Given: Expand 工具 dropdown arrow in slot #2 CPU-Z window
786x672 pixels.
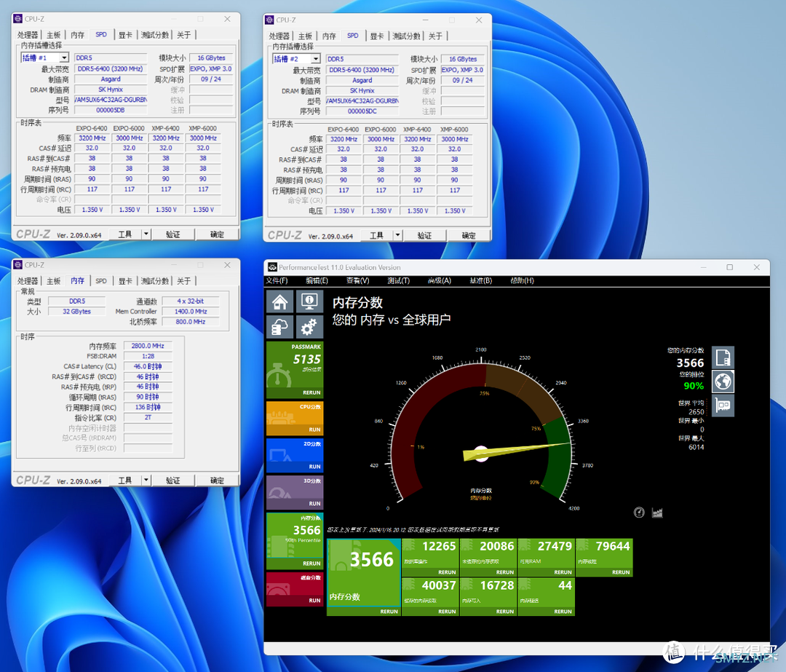Looking at the screenshot, I should [x=397, y=234].
